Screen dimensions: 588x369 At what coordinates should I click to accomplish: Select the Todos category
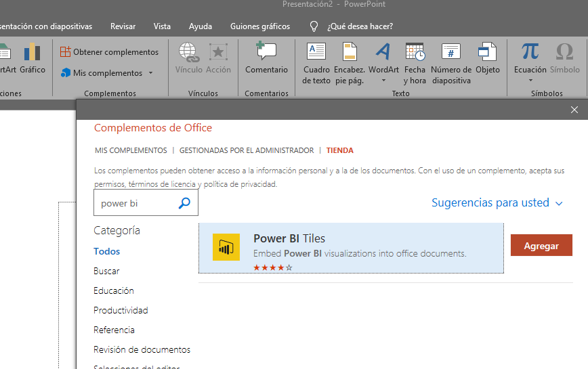click(x=106, y=251)
